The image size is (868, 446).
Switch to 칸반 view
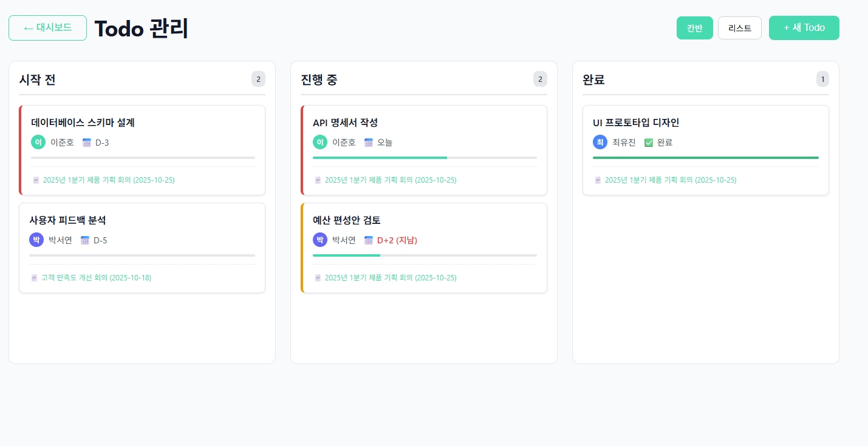[694, 28]
